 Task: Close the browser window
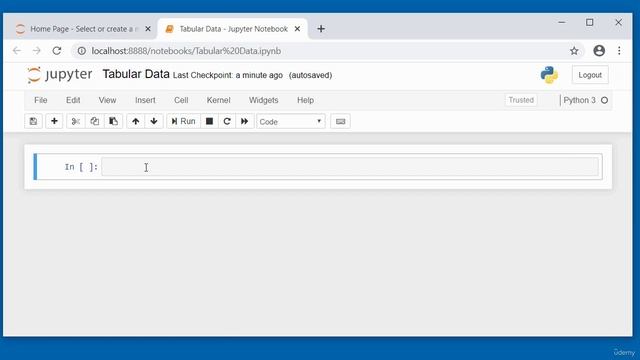point(618,22)
